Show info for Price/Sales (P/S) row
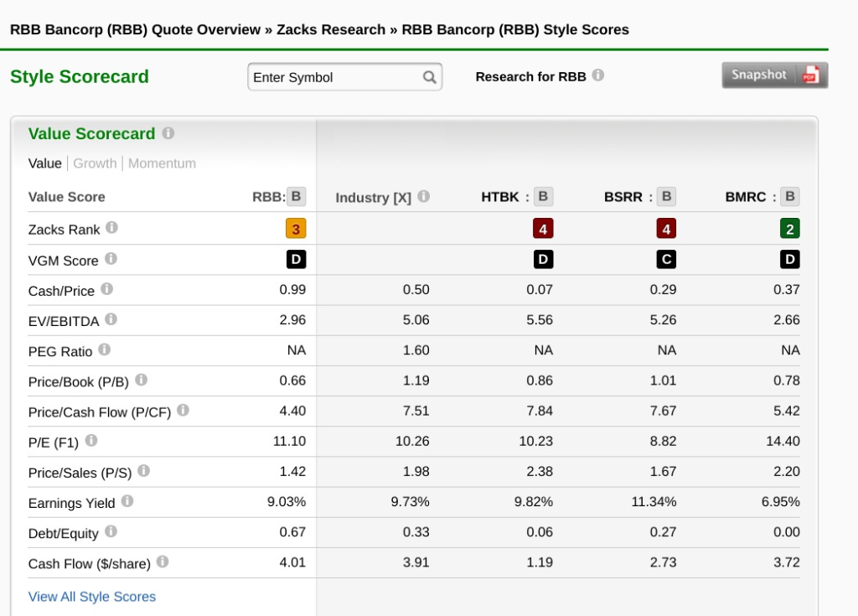The image size is (858, 616). pyautogui.click(x=143, y=470)
